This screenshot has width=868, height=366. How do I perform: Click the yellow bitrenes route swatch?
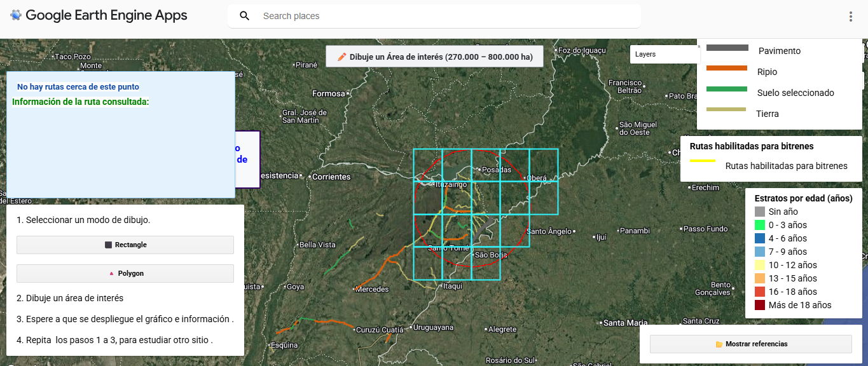coord(703,161)
